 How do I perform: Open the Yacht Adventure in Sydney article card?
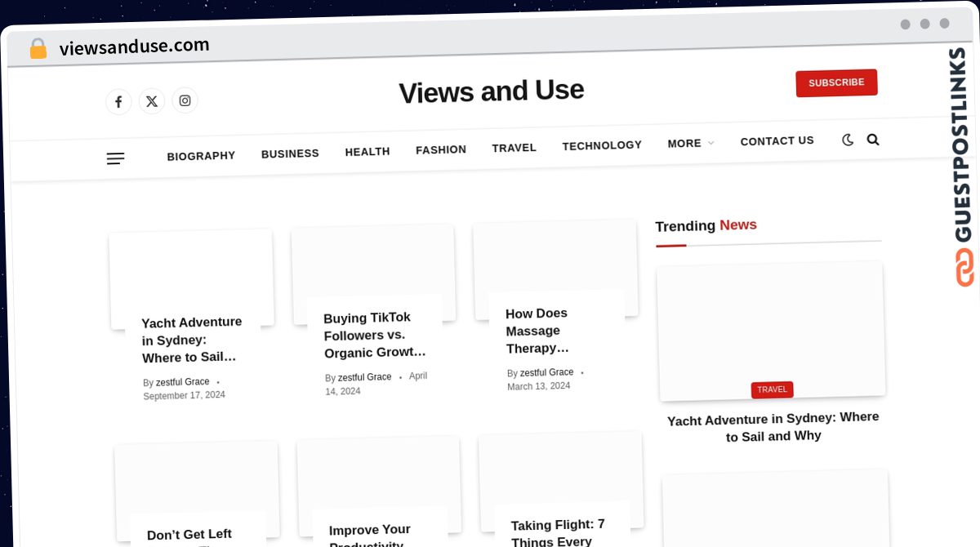tap(192, 340)
